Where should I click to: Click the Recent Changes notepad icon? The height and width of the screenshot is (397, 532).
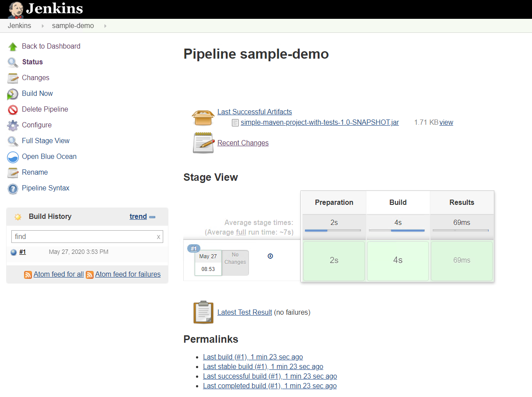[x=203, y=143]
